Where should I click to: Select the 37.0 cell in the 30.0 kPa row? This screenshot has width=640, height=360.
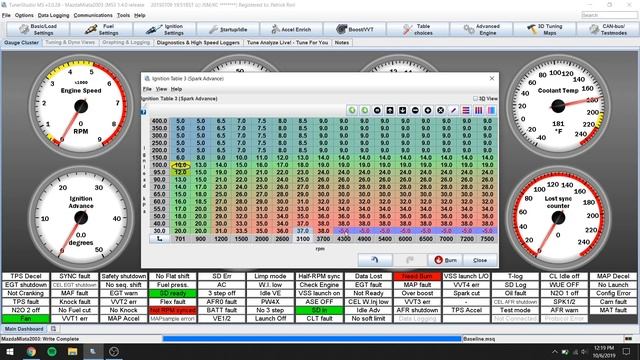point(302,231)
